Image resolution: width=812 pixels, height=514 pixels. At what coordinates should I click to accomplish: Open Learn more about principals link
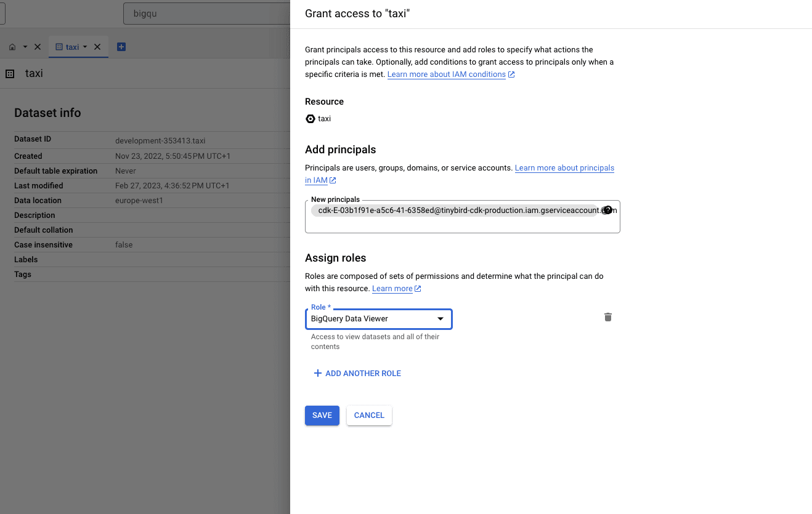[564, 168]
